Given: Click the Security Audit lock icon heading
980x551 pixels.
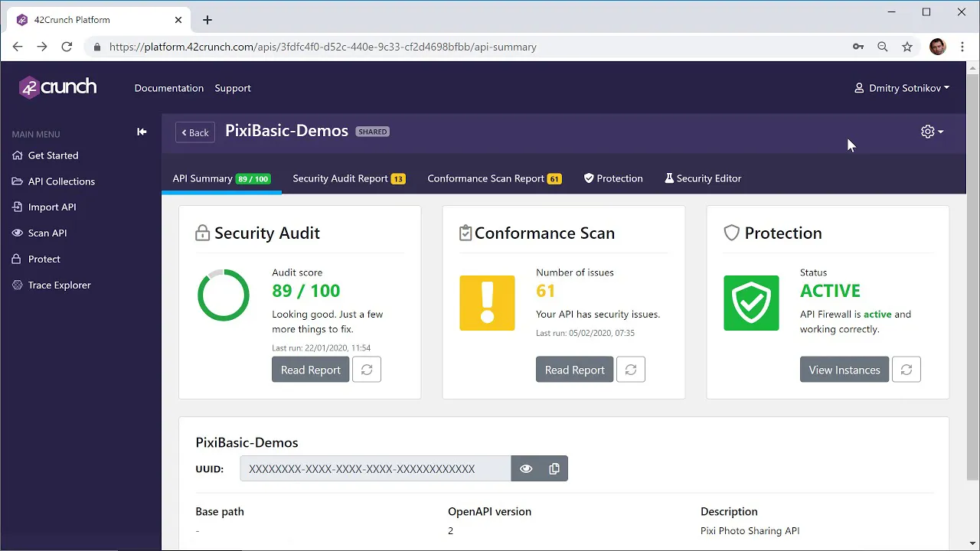Looking at the screenshot, I should tap(203, 233).
